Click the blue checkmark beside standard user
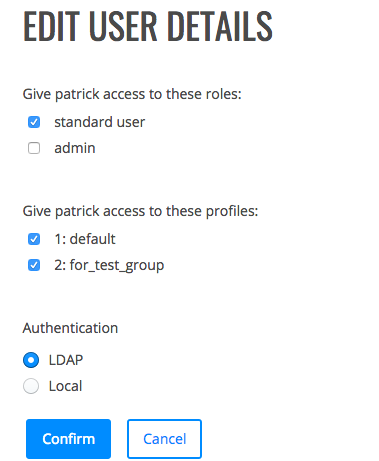 pyautogui.click(x=34, y=122)
